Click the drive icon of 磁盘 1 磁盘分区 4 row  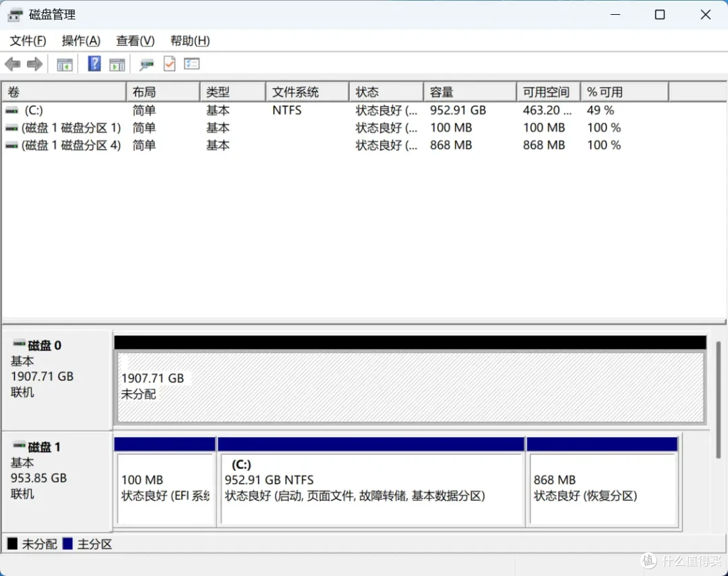point(11,146)
